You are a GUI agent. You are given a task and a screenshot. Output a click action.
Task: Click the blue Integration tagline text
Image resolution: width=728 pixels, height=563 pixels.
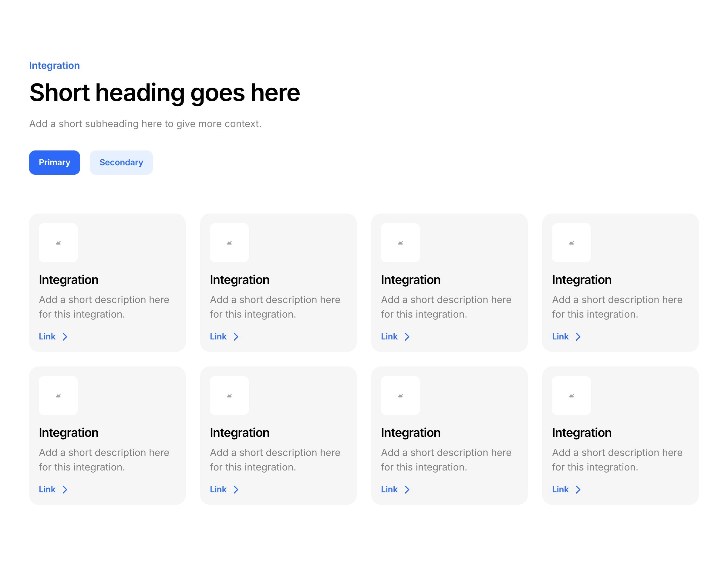coord(54,65)
